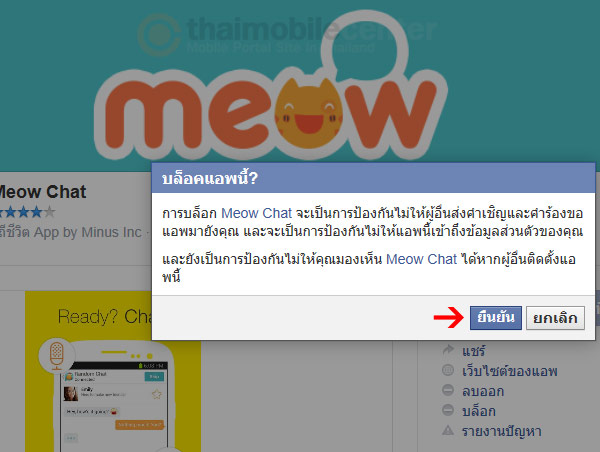Click the ยกเลิก cancel button
The height and width of the screenshot is (452, 600).
[x=555, y=318]
